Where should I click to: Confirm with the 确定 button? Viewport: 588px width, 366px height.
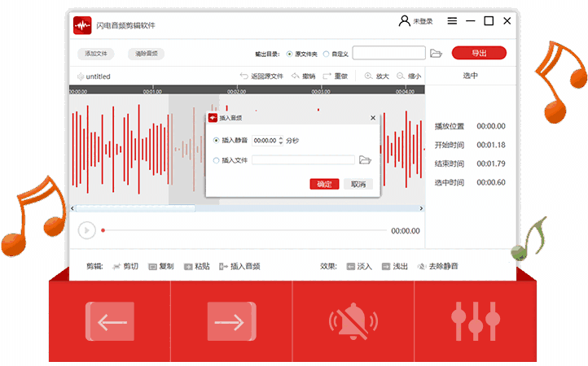[324, 184]
